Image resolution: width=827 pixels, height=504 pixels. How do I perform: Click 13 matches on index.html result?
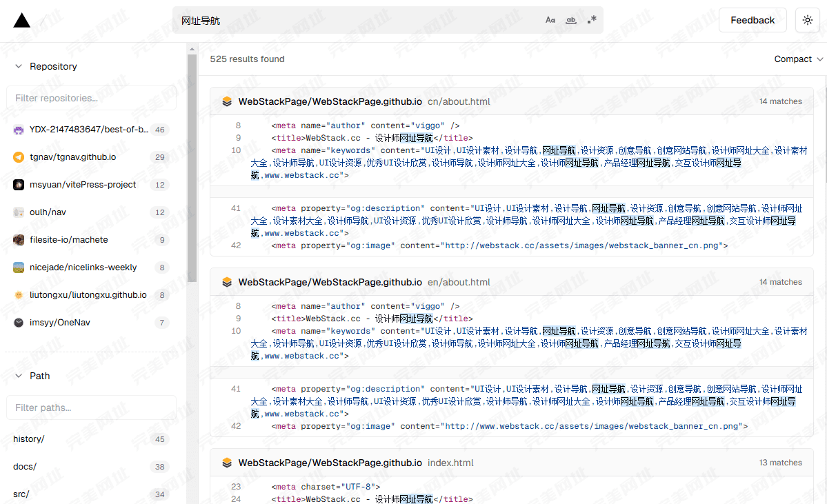(x=780, y=463)
